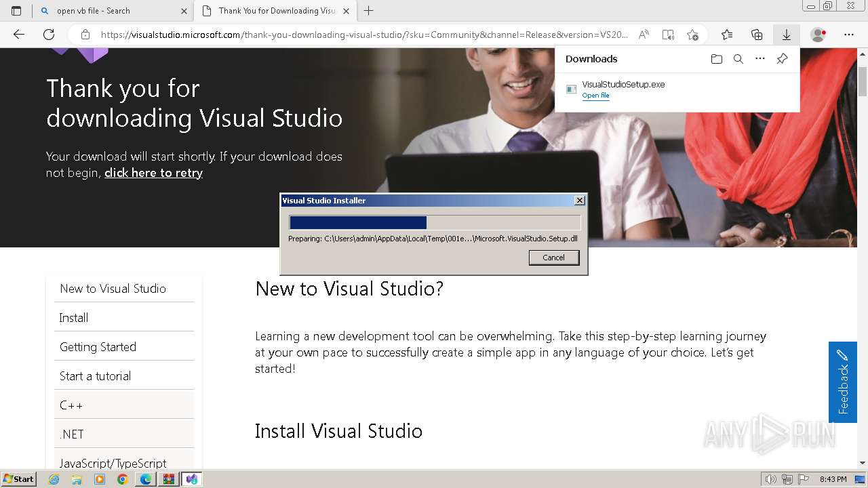Viewport: 868px width, 488px height.
Task: Cancel the Visual Studio Installer preparation
Action: pos(553,258)
